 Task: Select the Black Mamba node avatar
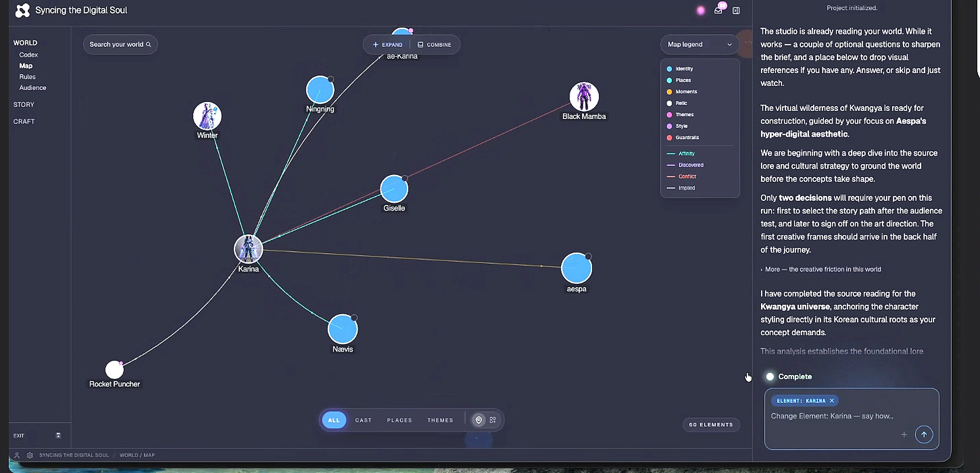click(584, 97)
